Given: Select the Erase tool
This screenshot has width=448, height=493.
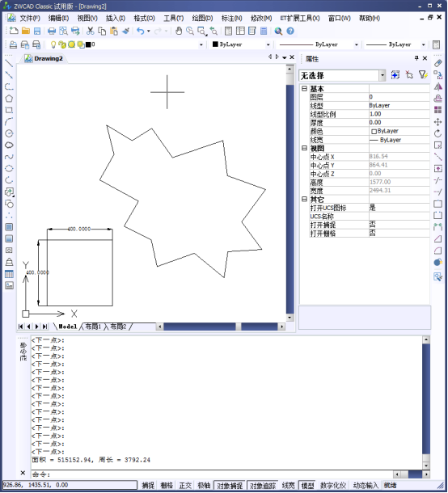Looking at the screenshot, I should (438, 63).
